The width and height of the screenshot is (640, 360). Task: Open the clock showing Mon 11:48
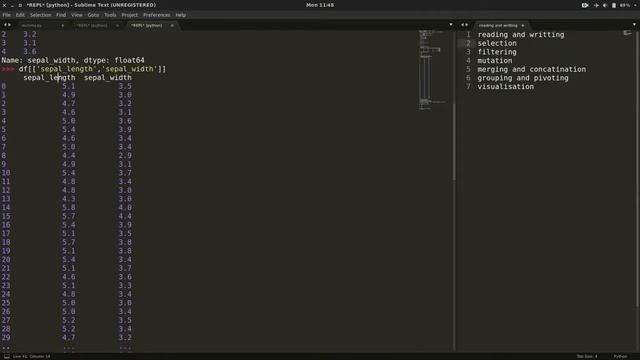(x=320, y=5)
